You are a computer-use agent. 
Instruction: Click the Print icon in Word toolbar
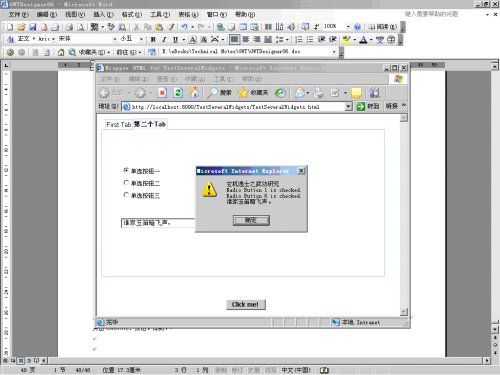[69, 27]
